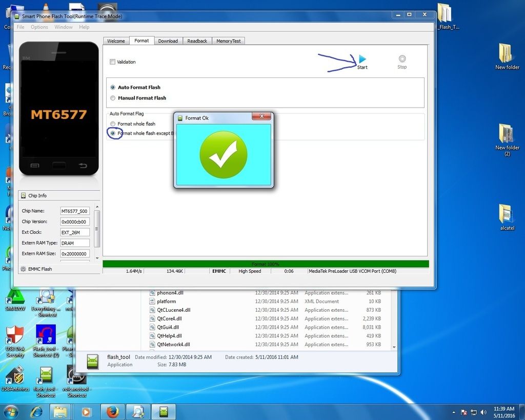Open the alcatel folder on desktop
Image resolution: width=525 pixels, height=420 pixels.
507,214
